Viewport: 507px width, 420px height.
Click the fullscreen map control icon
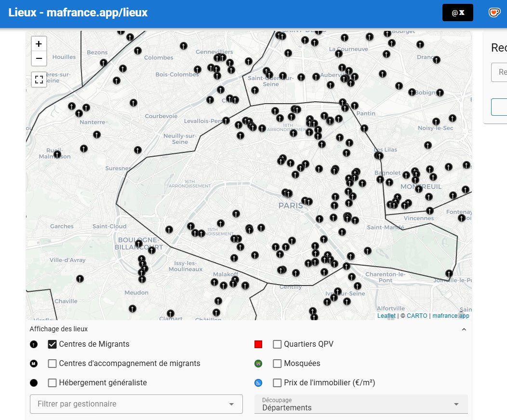click(x=39, y=80)
